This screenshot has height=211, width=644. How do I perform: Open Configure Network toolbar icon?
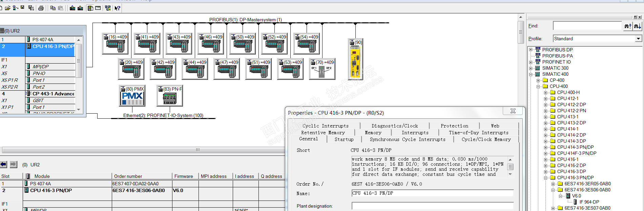point(108,8)
